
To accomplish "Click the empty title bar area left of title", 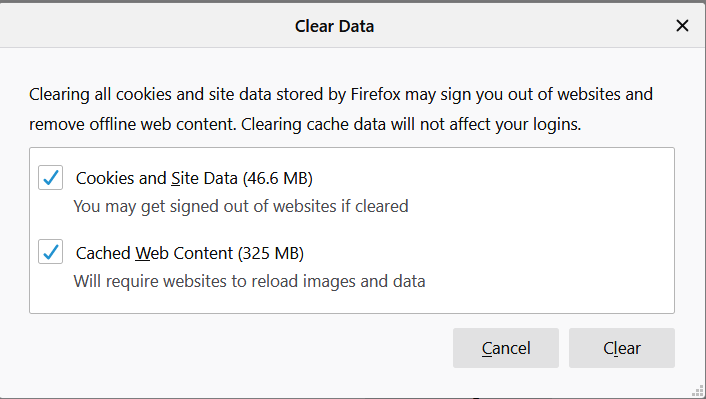I will coord(144,26).
